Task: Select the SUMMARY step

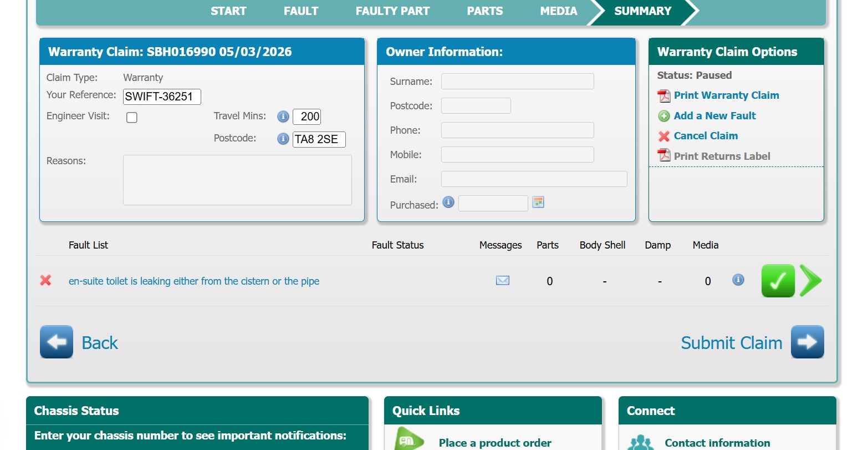Action: coord(643,11)
